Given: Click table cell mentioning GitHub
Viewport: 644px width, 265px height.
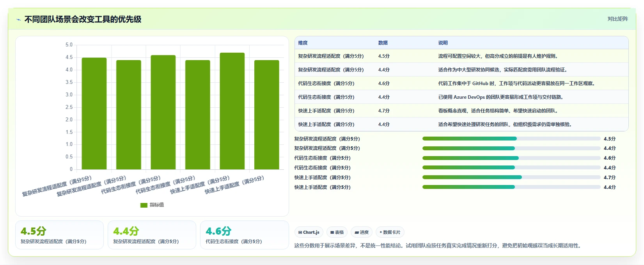Looking at the screenshot, I should click(517, 84).
